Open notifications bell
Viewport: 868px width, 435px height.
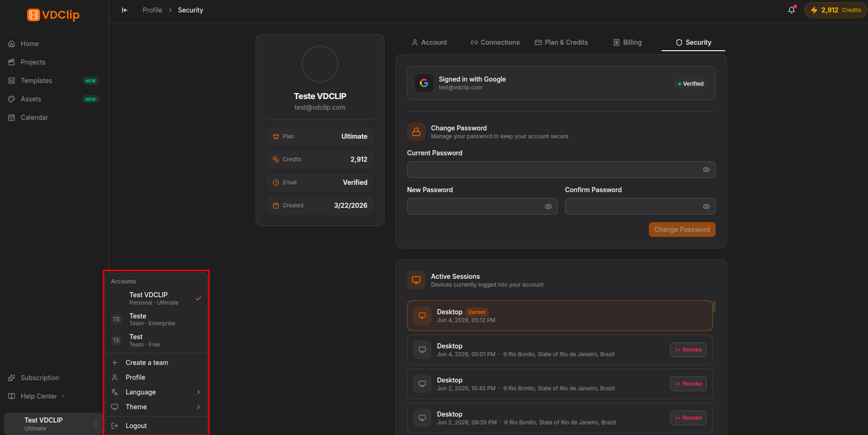coord(792,10)
